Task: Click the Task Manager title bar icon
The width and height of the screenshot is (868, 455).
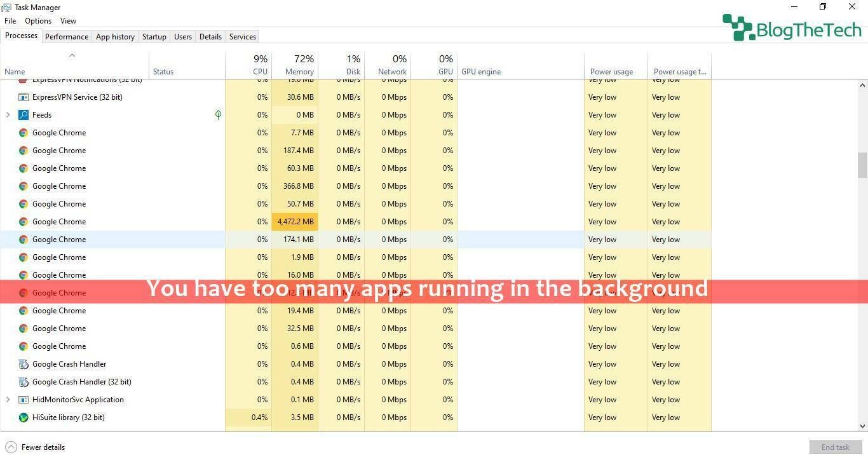Action: click(x=6, y=8)
